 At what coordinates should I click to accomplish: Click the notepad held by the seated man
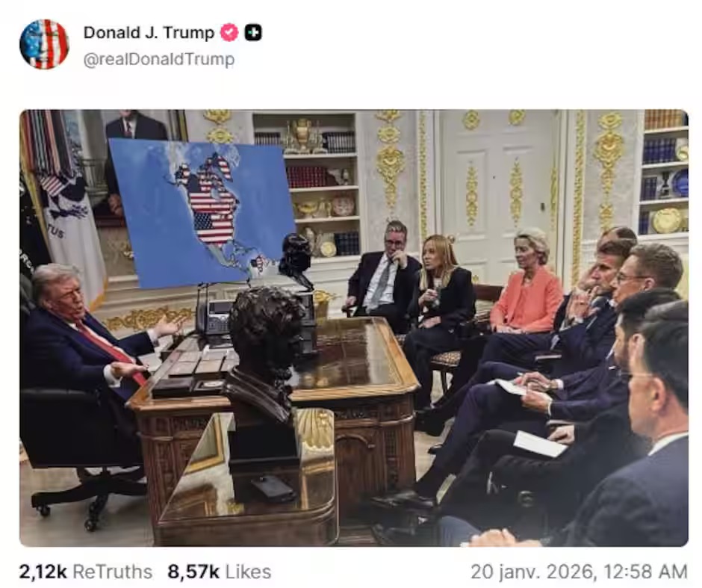click(x=510, y=387)
